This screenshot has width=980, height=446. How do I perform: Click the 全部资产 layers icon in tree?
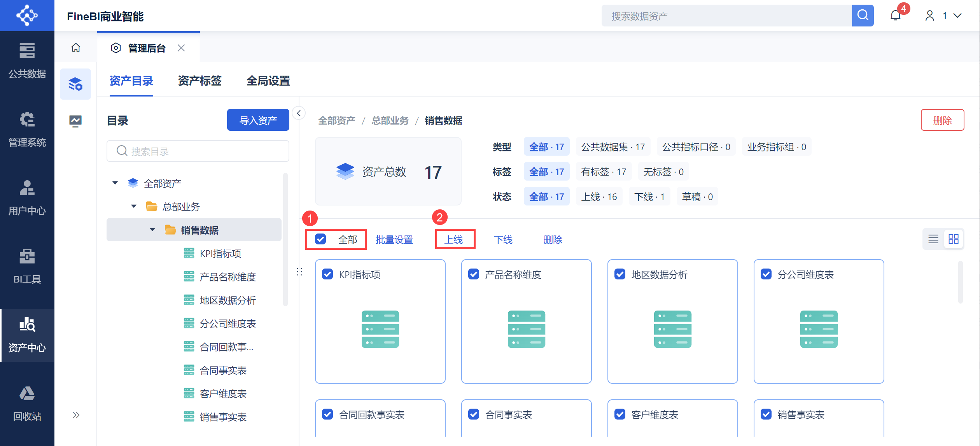[133, 183]
